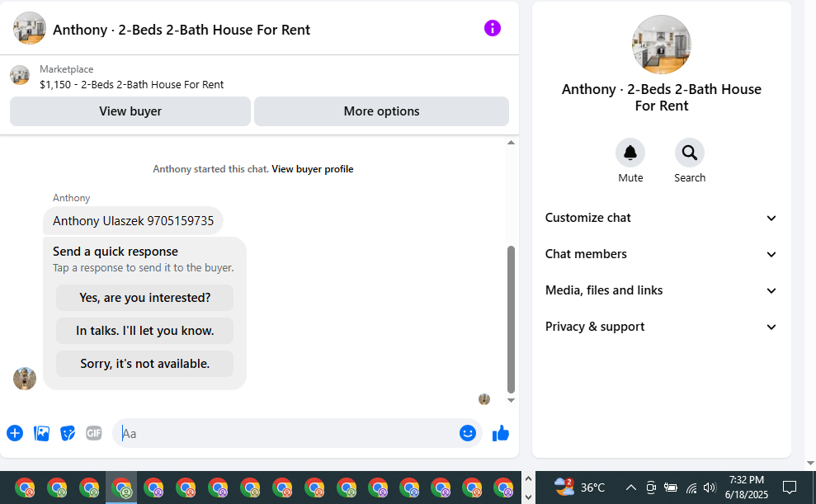Open the house listing avatar in chat header
Screen dimensions: 816x504
30,28
